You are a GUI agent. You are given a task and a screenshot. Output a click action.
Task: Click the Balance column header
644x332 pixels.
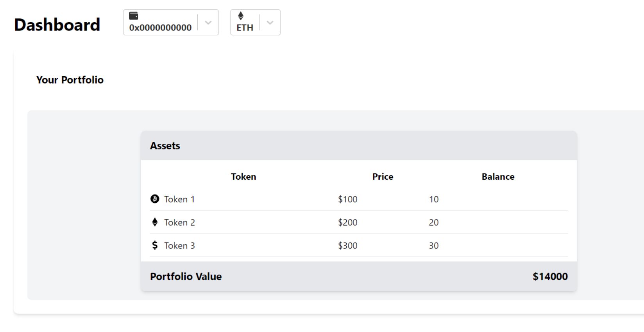point(498,177)
